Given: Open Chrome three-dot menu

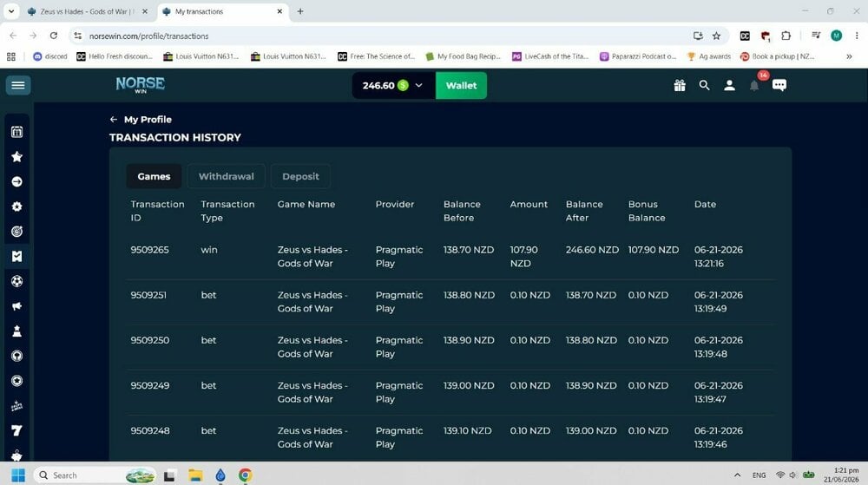Looking at the screenshot, I should 857,36.
